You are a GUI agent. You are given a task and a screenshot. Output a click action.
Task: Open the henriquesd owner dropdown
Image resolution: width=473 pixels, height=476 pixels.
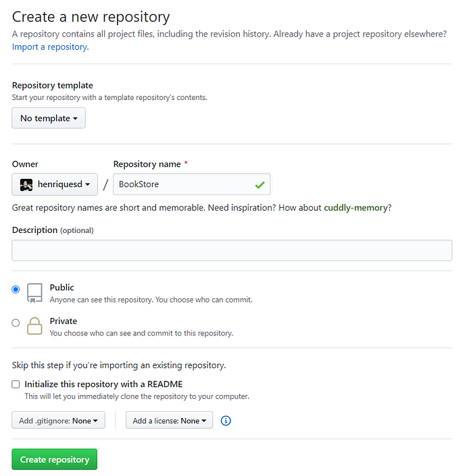[55, 184]
